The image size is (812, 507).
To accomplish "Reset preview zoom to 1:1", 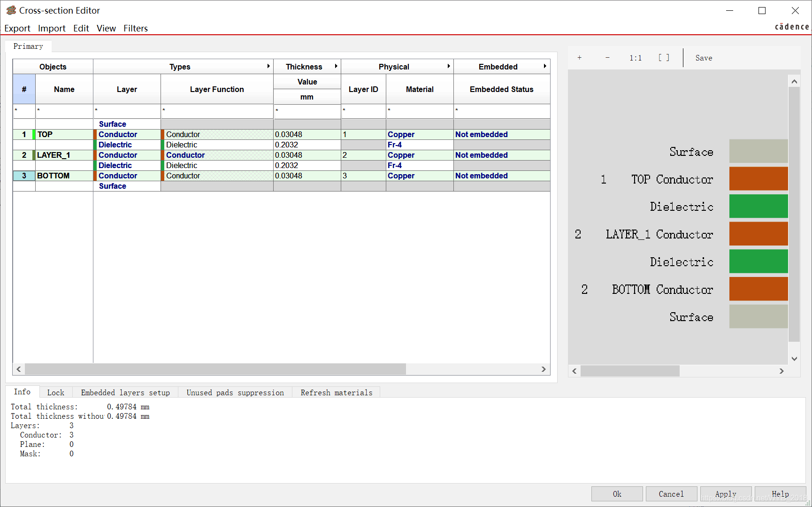I will 636,58.
